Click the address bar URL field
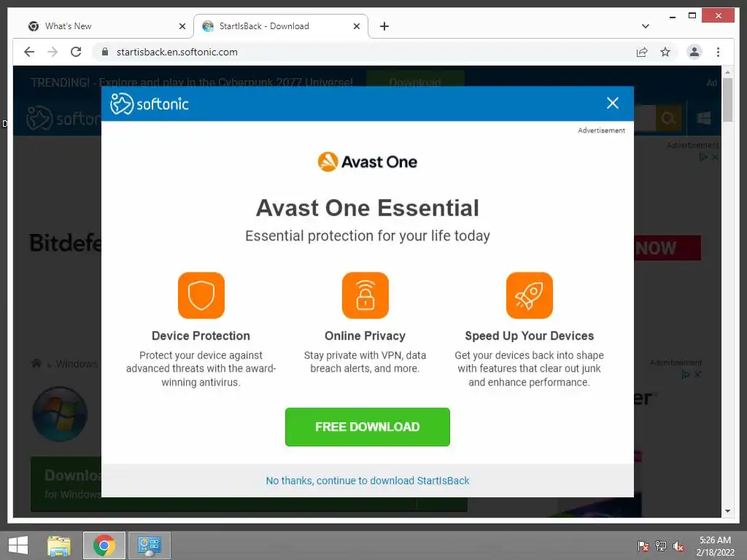The image size is (747, 560). click(x=362, y=52)
